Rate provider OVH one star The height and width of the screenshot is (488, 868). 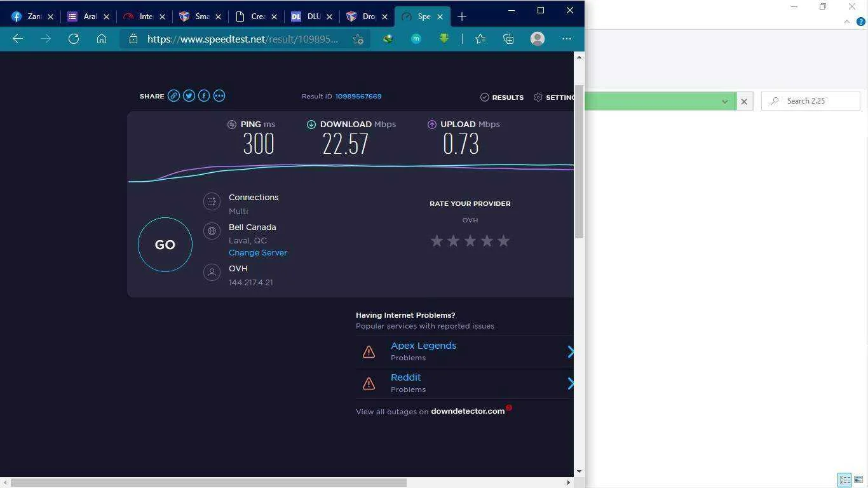(x=437, y=241)
